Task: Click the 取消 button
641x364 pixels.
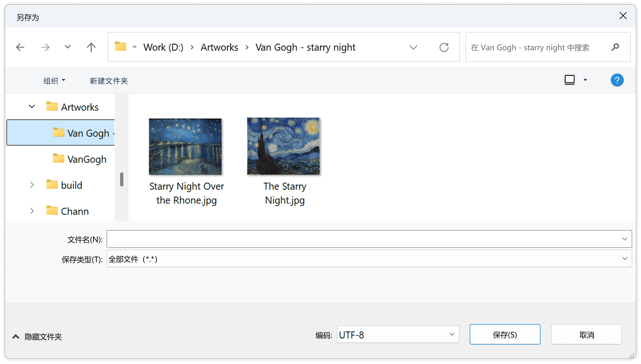Action: [587, 334]
